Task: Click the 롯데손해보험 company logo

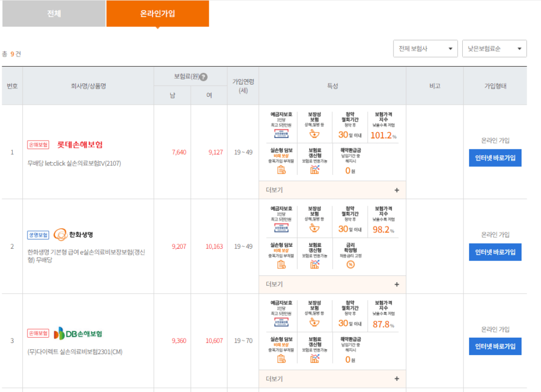Action: coord(80,145)
